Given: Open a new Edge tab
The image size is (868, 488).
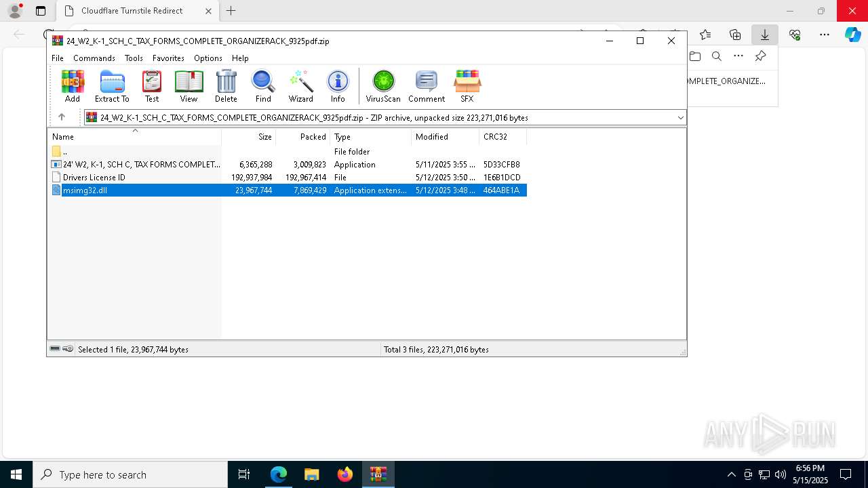Looking at the screenshot, I should pos(231,11).
